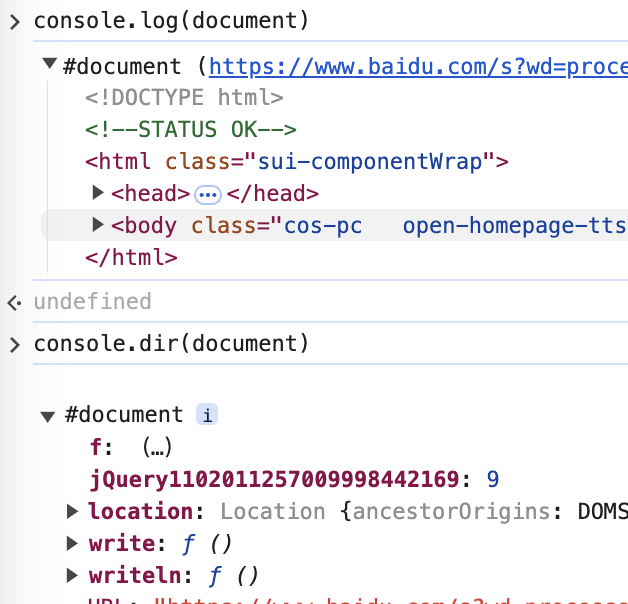Select the DOCTYPE html line
Screen dimensions: 628x604
[184, 98]
